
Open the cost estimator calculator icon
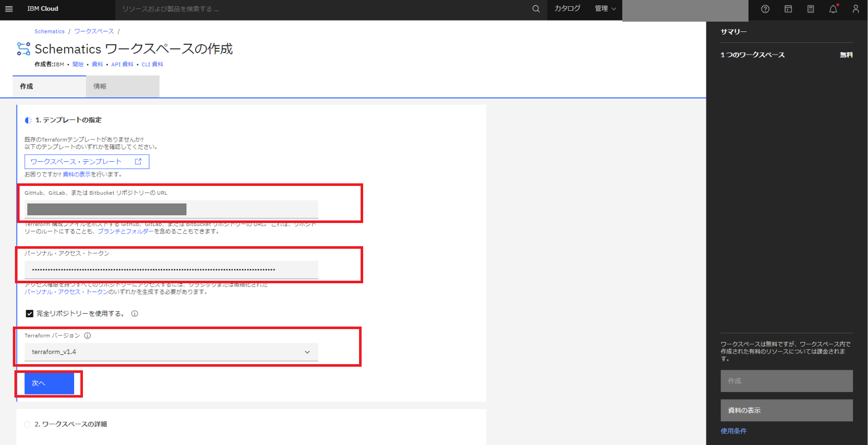[x=810, y=9]
